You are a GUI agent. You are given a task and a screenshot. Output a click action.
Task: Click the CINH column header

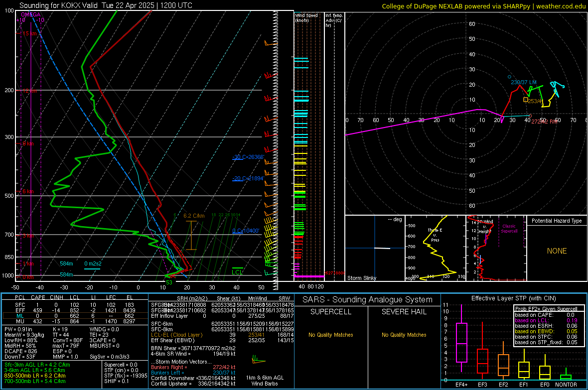click(57, 297)
